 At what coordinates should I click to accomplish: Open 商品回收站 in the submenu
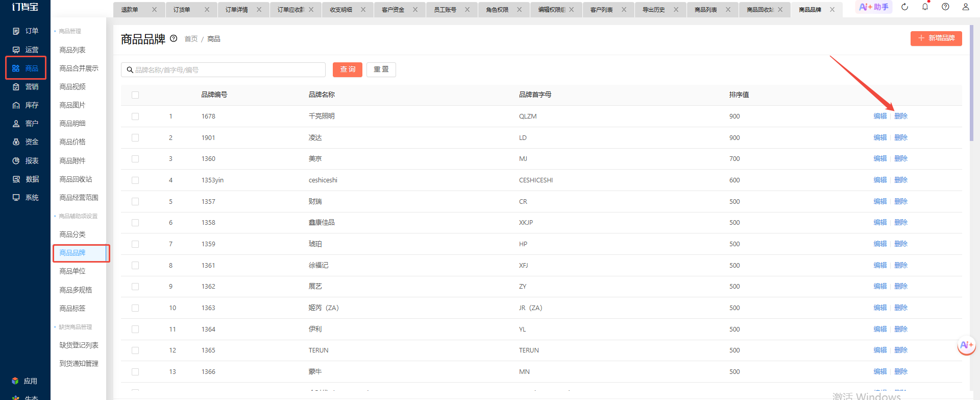pyautogui.click(x=76, y=179)
